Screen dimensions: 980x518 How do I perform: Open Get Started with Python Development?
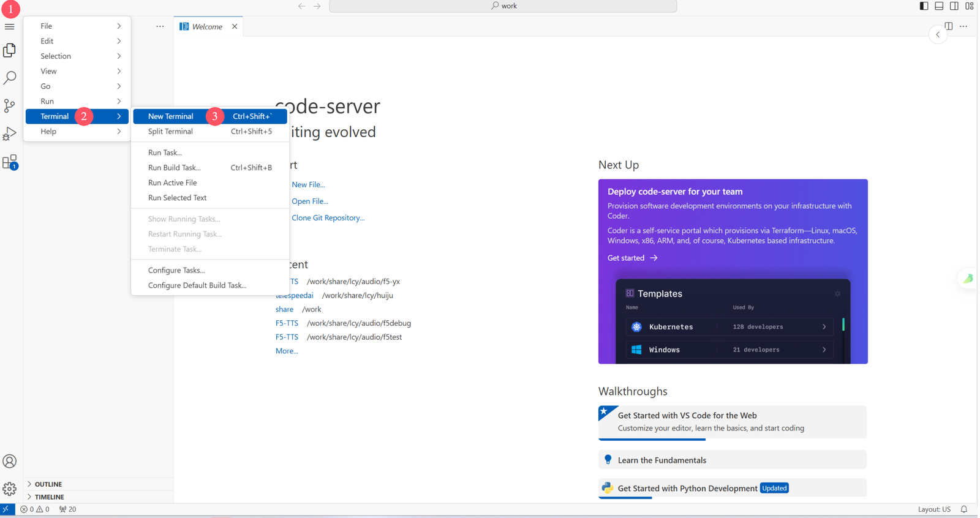pyautogui.click(x=733, y=488)
